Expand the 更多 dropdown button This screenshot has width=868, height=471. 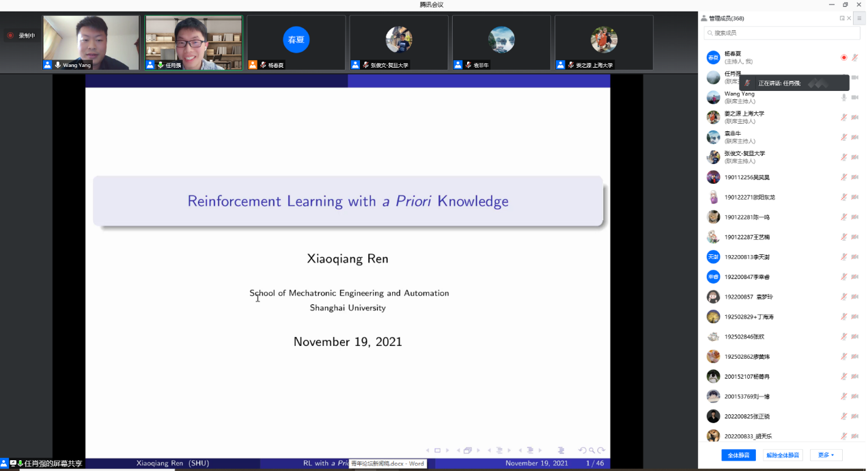tap(826, 455)
